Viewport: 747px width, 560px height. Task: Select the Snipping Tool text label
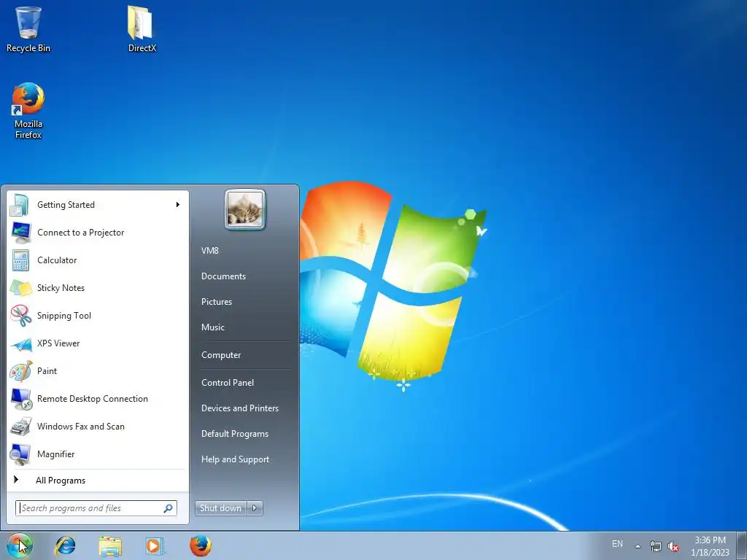click(64, 316)
